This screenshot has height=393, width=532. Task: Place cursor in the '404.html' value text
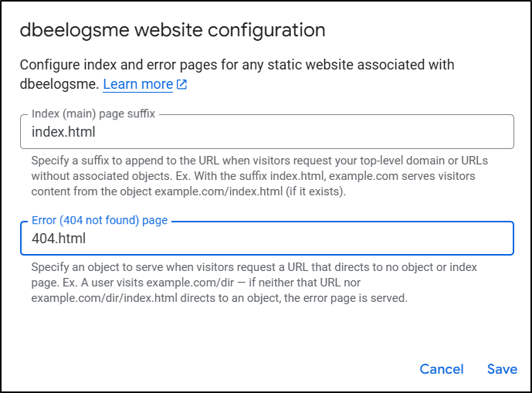59,239
